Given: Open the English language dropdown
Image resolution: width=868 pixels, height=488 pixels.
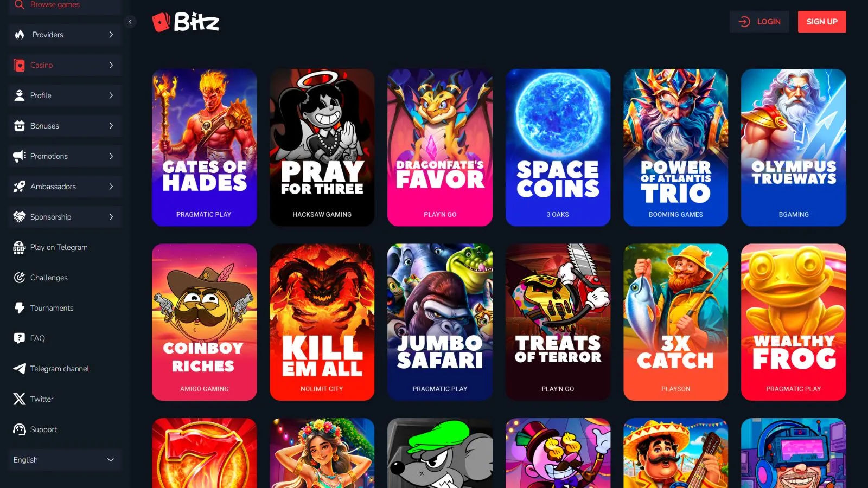Looking at the screenshot, I should (65, 460).
